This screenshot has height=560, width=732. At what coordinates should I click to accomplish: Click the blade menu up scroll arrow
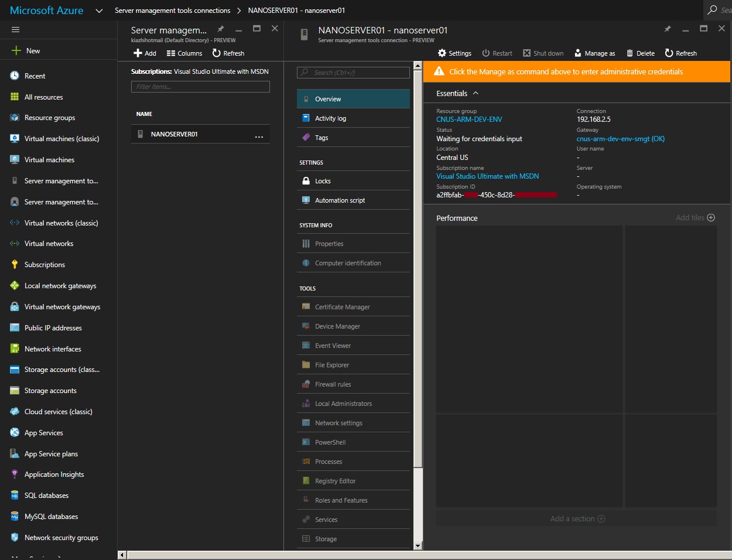click(418, 66)
